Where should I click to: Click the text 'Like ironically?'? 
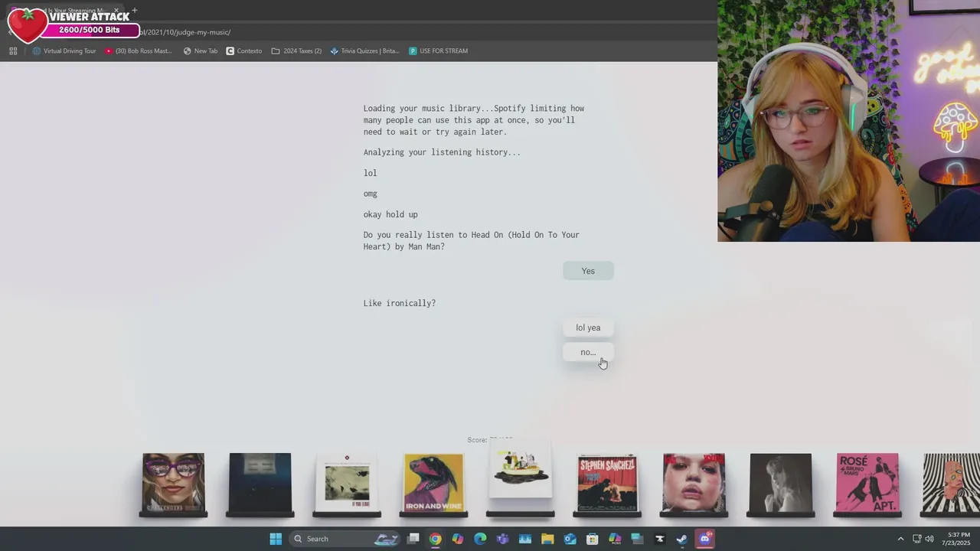point(400,303)
